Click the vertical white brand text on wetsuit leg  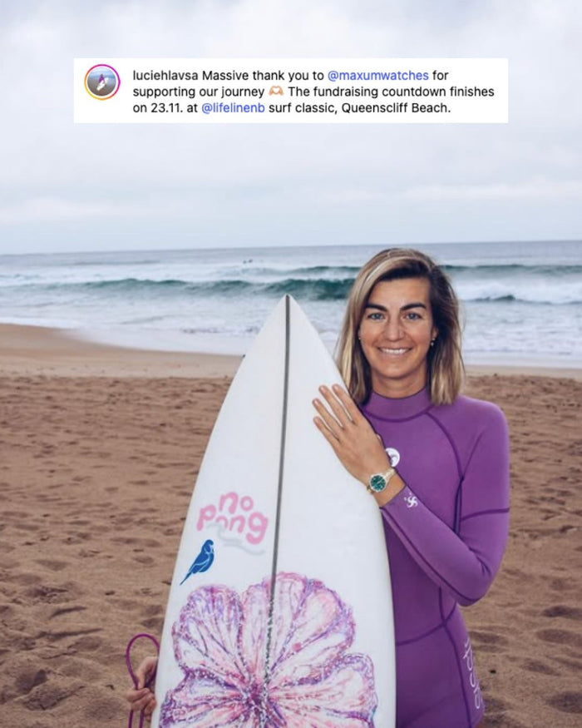[471, 673]
